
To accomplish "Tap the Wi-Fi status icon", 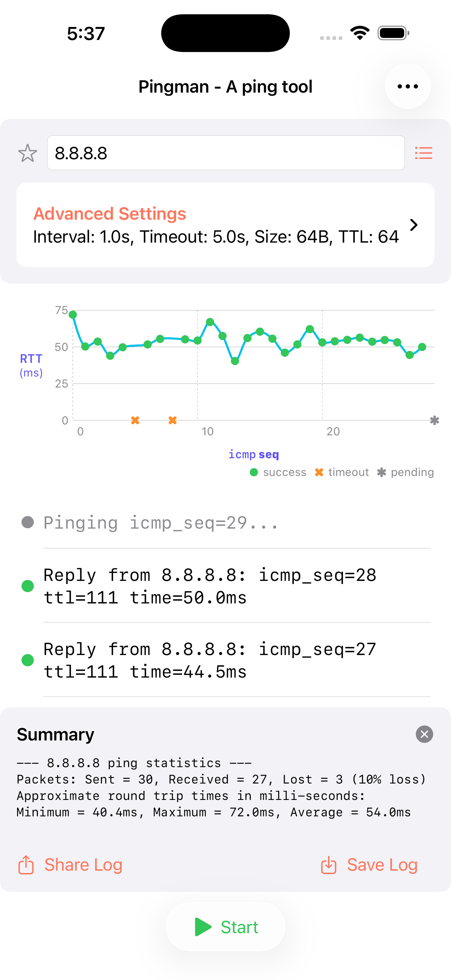I will (360, 33).
